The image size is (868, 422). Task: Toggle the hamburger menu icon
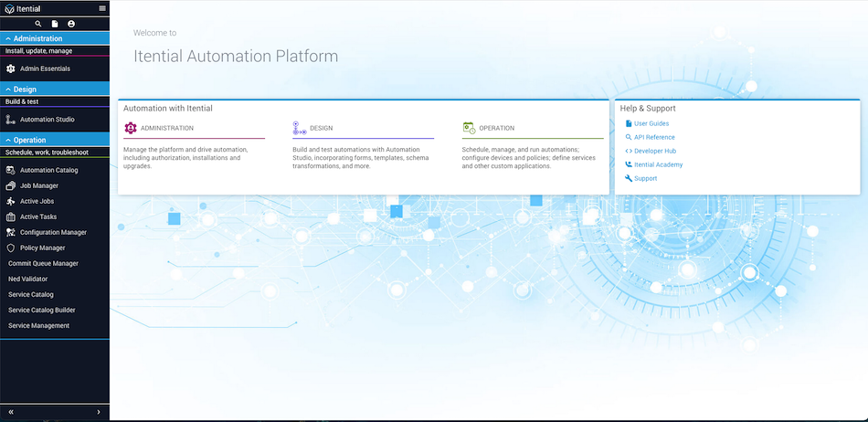(x=102, y=8)
